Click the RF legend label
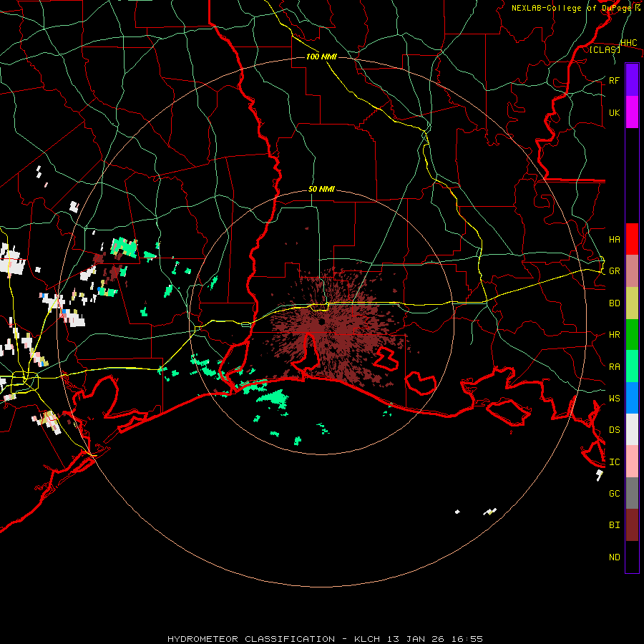This screenshot has height=644, width=644. (x=614, y=80)
